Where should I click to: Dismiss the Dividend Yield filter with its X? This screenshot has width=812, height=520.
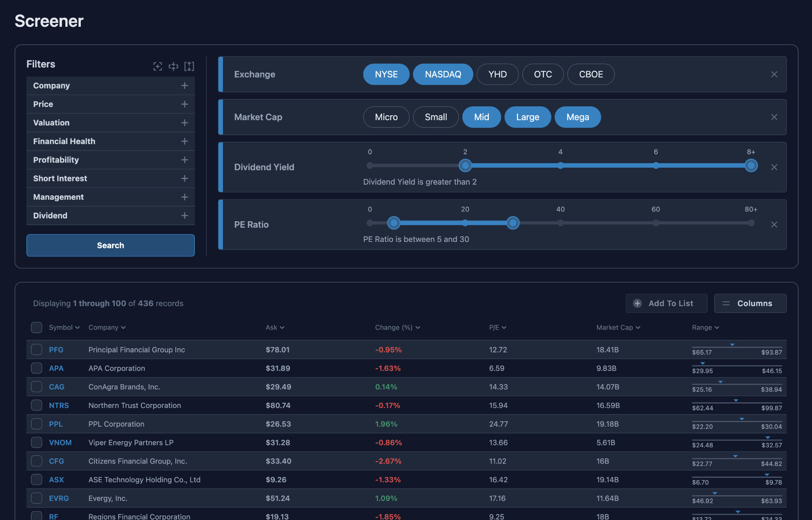point(775,167)
